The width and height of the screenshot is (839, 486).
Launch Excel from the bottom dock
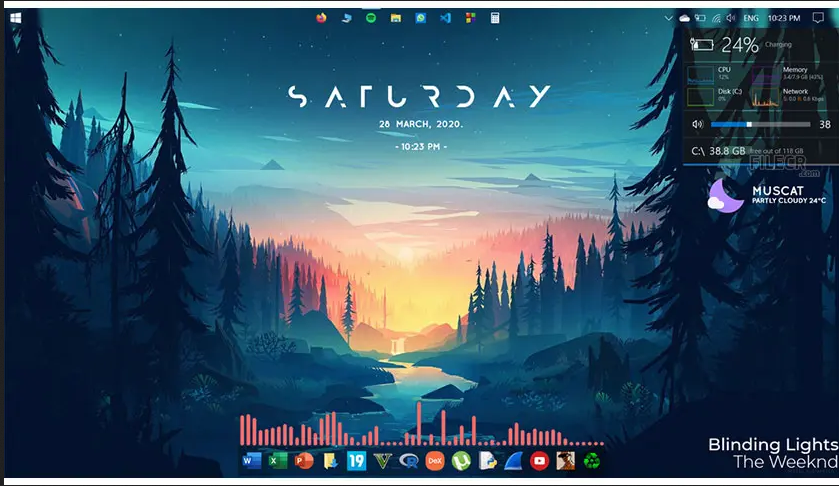(277, 461)
